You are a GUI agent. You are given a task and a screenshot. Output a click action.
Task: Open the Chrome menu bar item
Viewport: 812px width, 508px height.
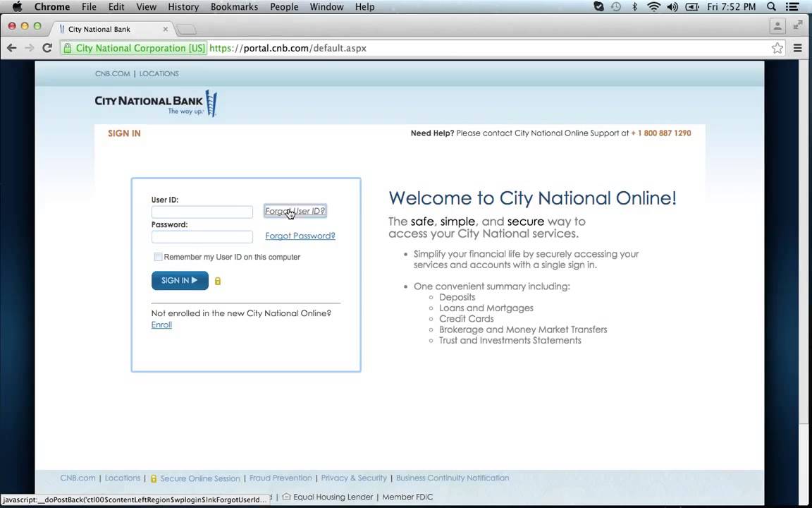[x=51, y=7]
